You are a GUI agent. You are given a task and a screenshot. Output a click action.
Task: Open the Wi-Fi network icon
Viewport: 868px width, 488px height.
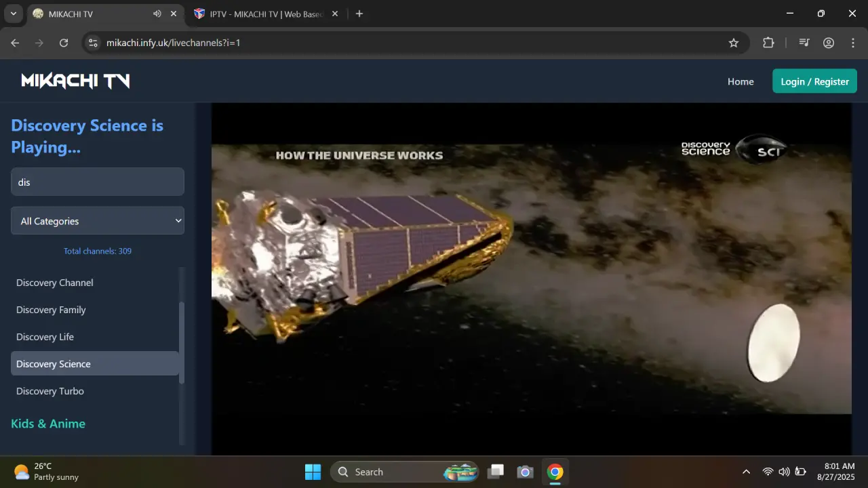pyautogui.click(x=768, y=472)
